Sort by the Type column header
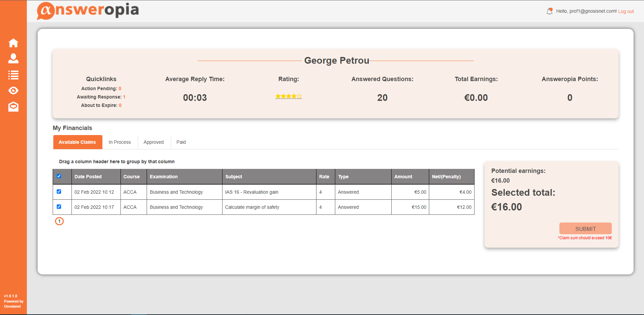 [363, 177]
